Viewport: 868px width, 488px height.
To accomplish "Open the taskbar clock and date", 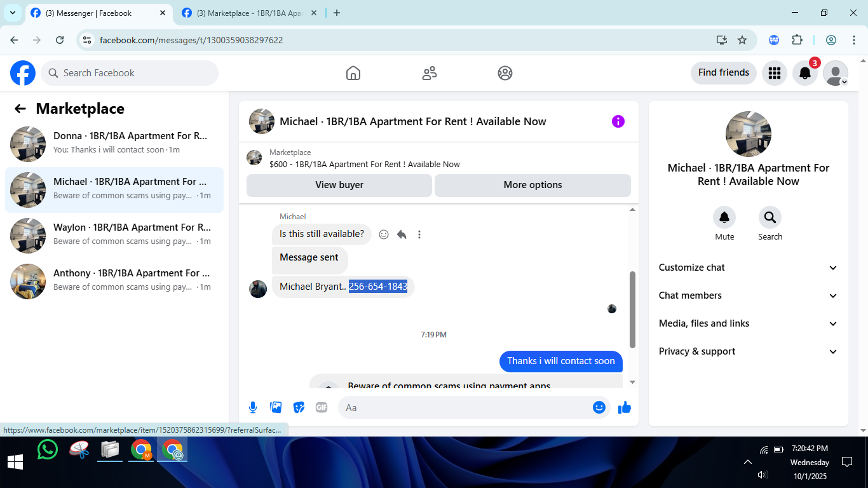I will click(810, 462).
